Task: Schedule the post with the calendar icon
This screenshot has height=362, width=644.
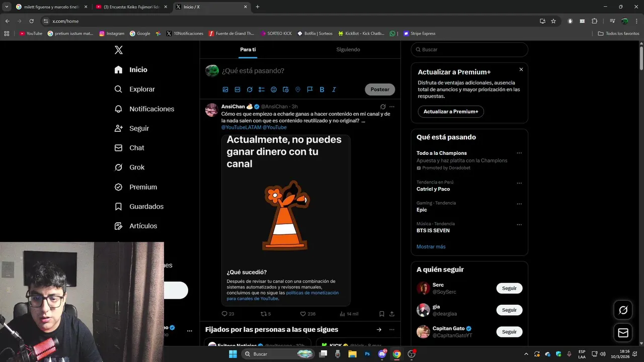Action: 286,89
